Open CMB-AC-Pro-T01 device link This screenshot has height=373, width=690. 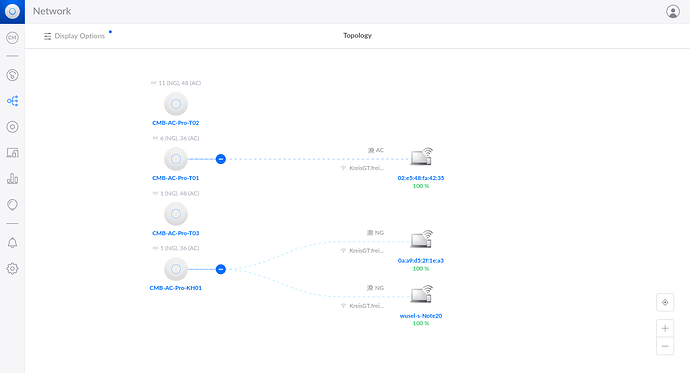pyautogui.click(x=176, y=178)
